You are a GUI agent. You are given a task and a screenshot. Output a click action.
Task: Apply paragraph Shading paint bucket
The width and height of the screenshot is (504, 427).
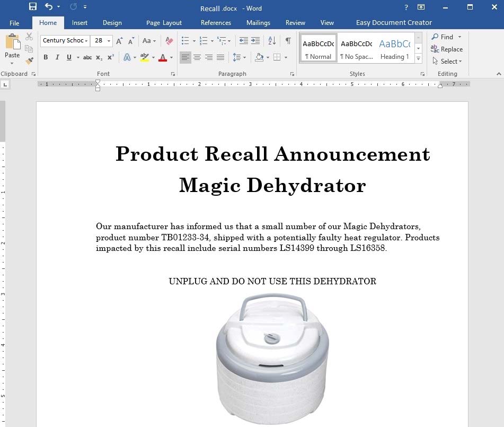pos(259,58)
